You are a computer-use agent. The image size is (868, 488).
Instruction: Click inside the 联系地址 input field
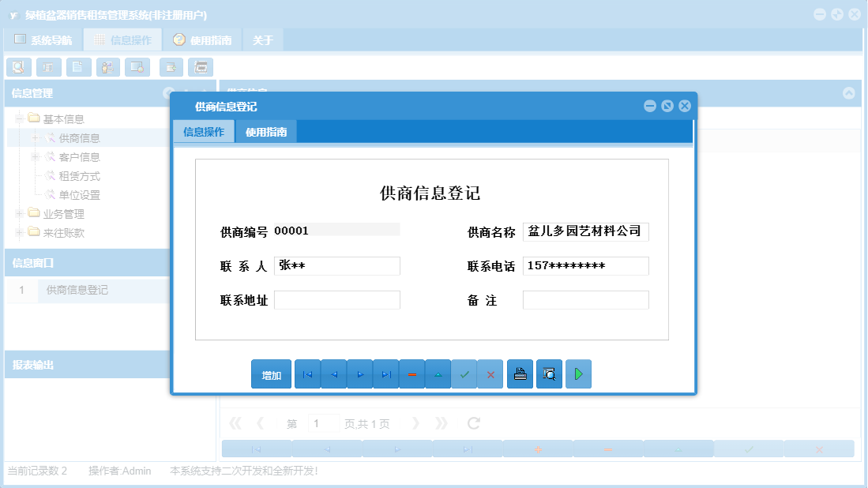(337, 299)
